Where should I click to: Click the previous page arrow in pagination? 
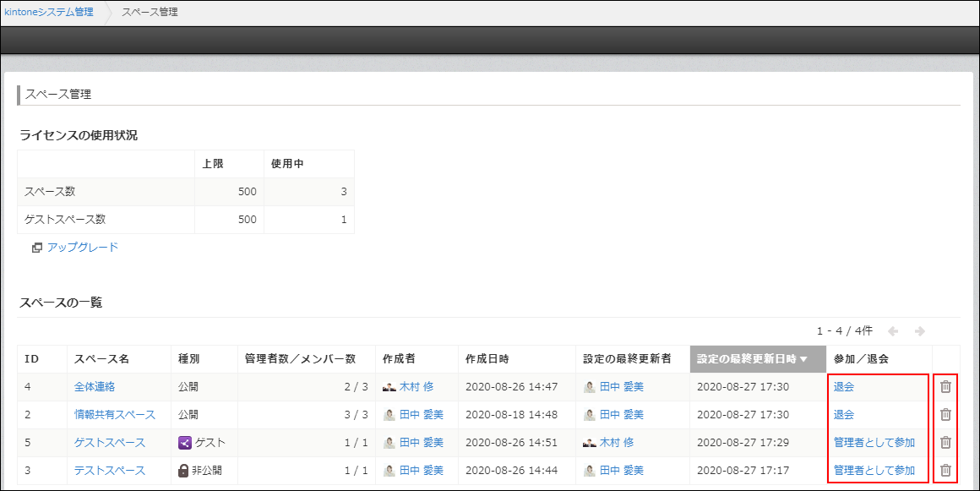(x=894, y=330)
